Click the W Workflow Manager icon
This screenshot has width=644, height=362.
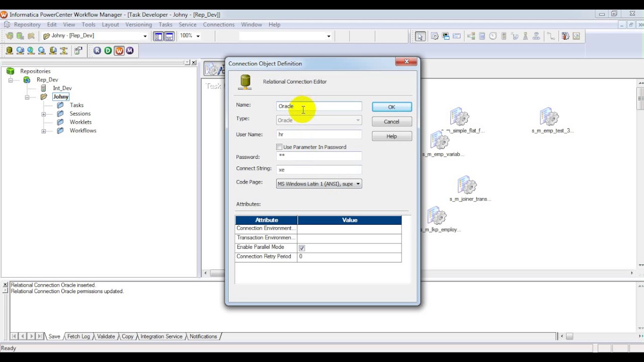[119, 50]
